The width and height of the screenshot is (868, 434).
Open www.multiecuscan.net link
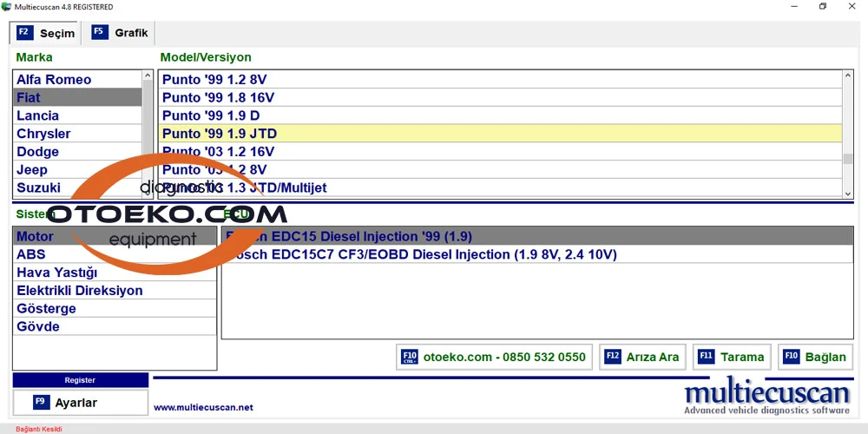pos(203,407)
